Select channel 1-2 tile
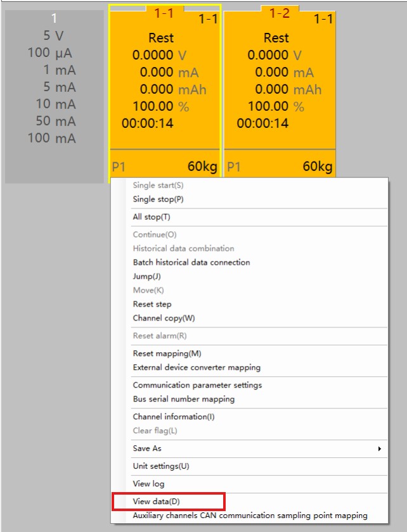Screen dimensions: 407x532 coord(279,89)
